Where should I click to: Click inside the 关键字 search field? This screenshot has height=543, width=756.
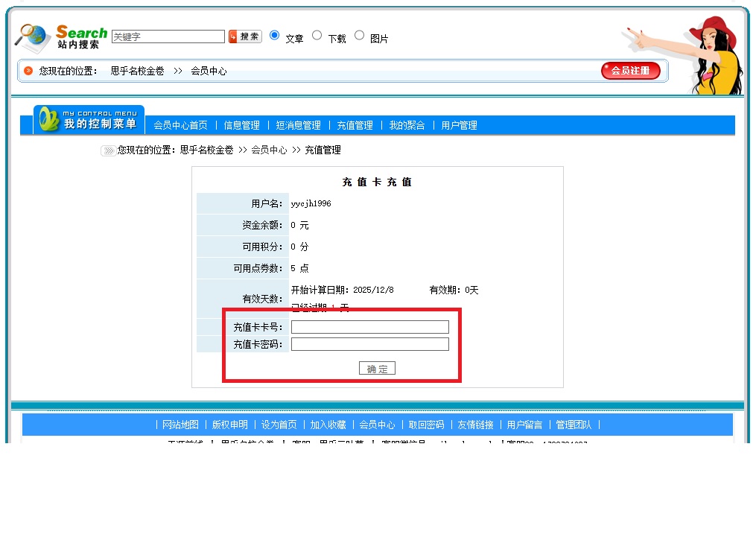[168, 36]
